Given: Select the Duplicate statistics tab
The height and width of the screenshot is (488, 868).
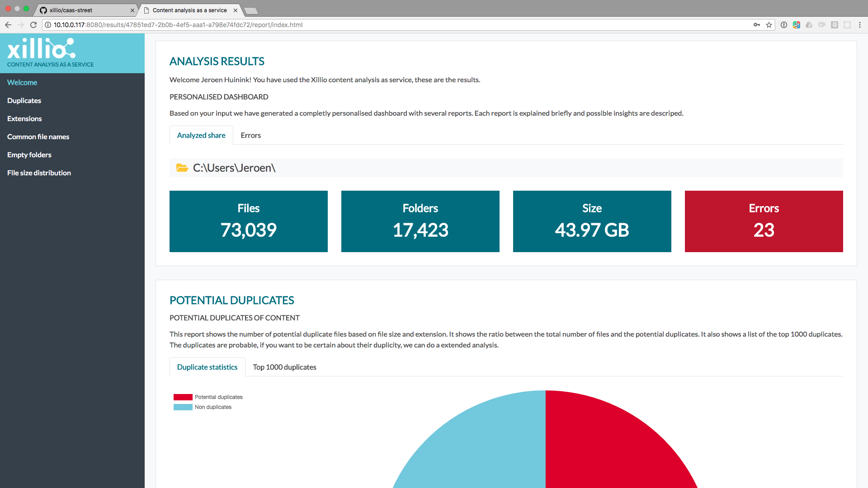Looking at the screenshot, I should coord(207,367).
